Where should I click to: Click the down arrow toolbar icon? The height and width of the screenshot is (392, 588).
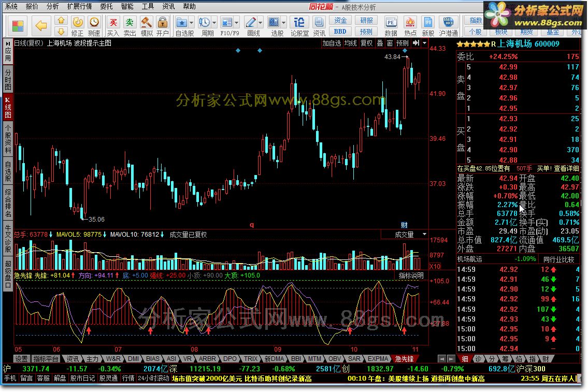[61, 32]
